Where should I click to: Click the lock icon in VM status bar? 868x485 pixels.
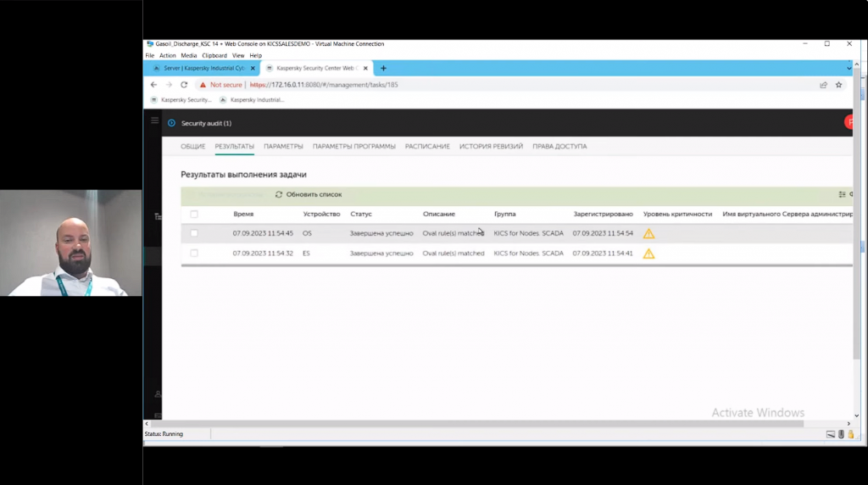point(851,435)
